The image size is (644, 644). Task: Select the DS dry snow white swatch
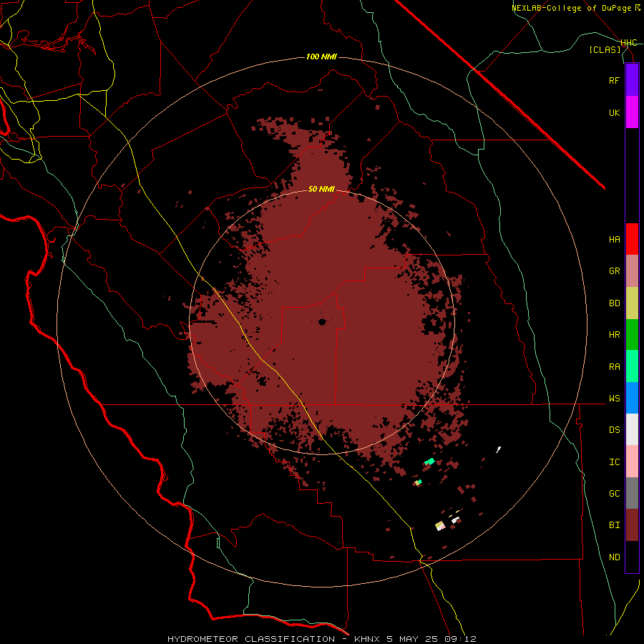click(632, 429)
